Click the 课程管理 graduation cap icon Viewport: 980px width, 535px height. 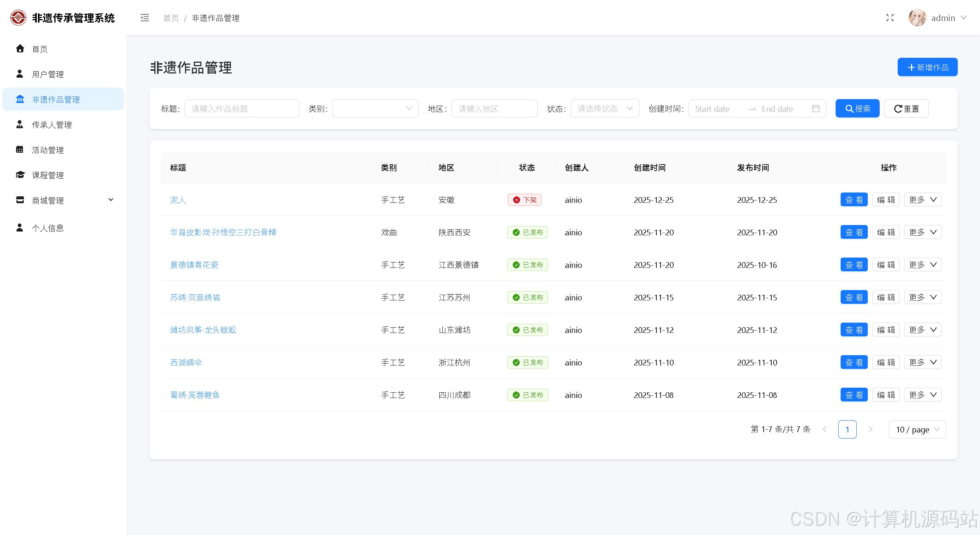click(x=20, y=175)
